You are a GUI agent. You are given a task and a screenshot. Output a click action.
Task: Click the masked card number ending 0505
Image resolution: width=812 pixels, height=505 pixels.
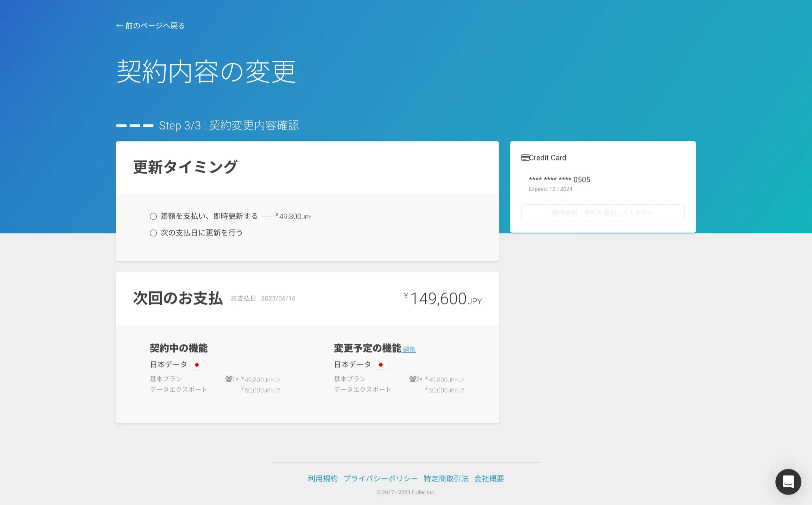tap(559, 179)
